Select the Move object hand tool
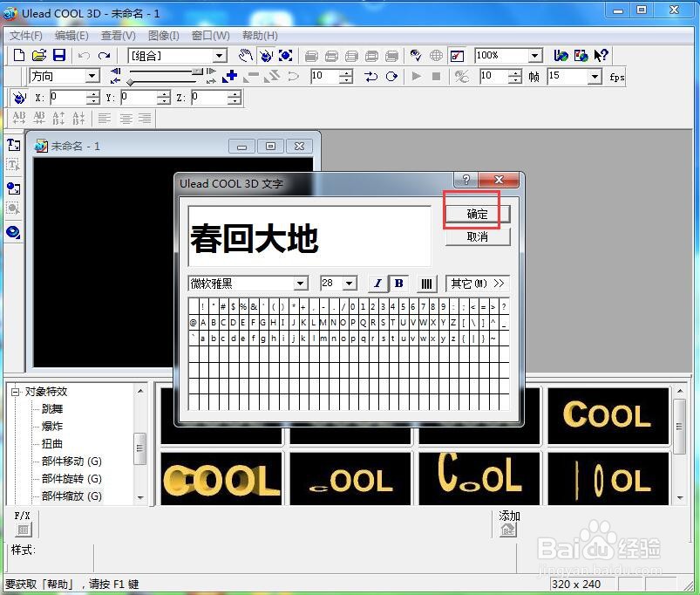 [x=245, y=56]
